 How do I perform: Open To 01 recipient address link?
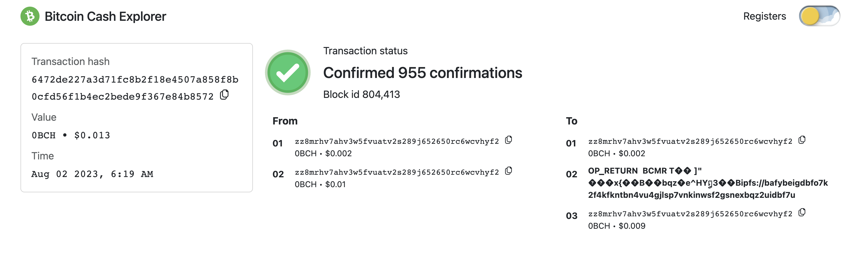pyautogui.click(x=690, y=142)
